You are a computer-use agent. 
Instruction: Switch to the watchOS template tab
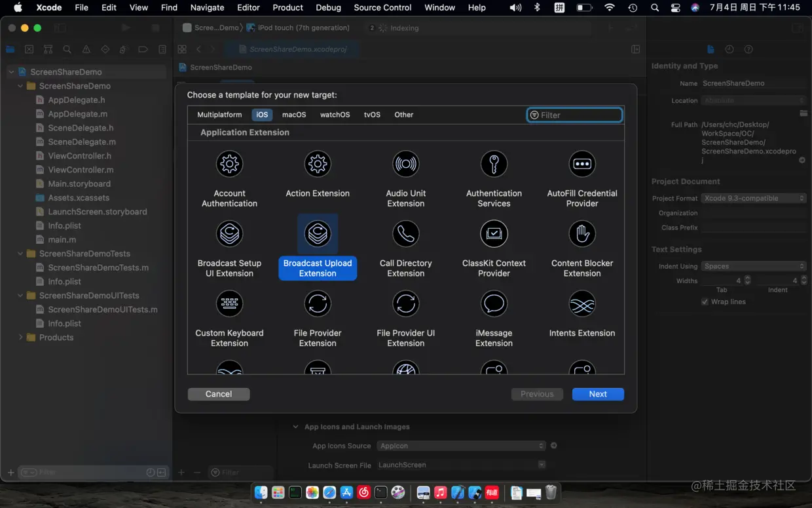coord(335,115)
